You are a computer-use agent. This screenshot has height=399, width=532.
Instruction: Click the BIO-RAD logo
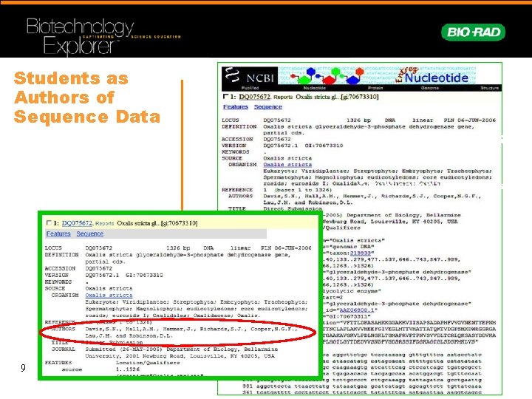tap(473, 33)
